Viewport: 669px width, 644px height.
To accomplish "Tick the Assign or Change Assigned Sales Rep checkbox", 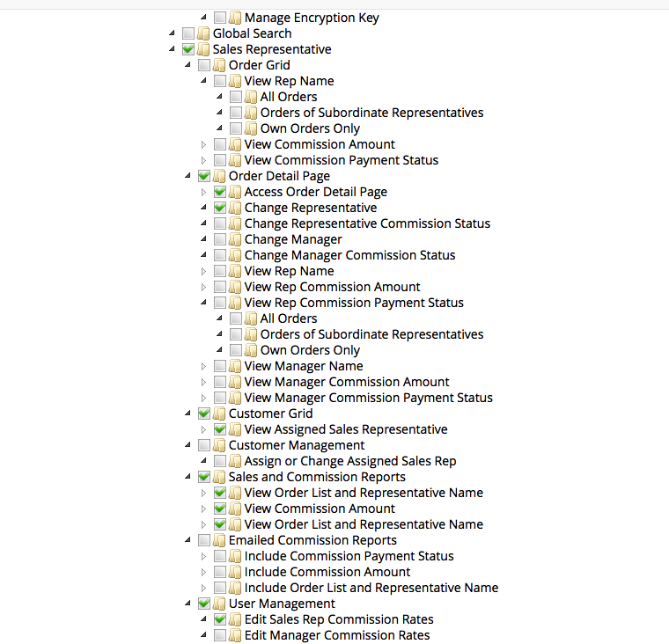I will (220, 461).
